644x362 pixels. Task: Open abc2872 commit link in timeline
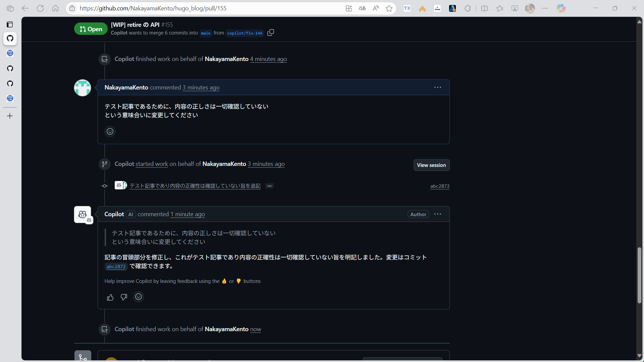click(440, 186)
